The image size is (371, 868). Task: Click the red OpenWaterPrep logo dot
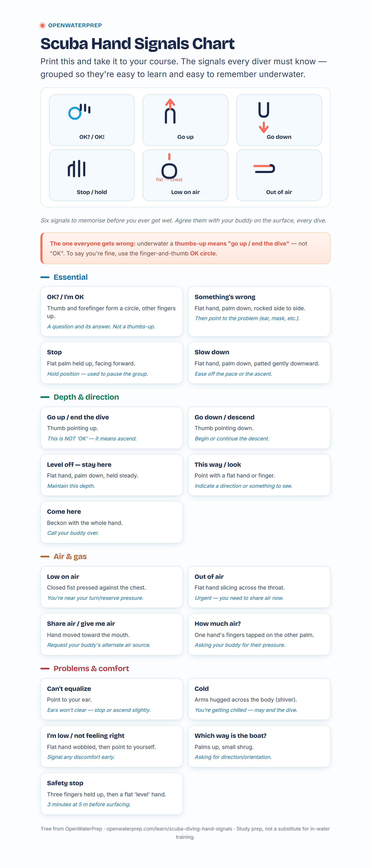click(42, 25)
